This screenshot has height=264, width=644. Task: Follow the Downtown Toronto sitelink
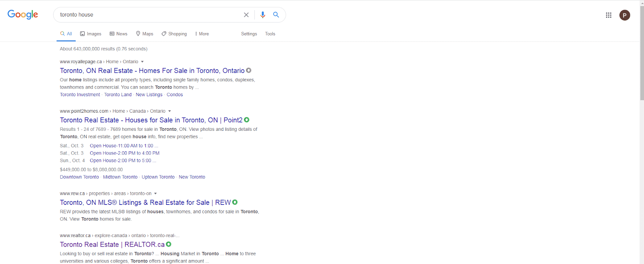click(79, 177)
